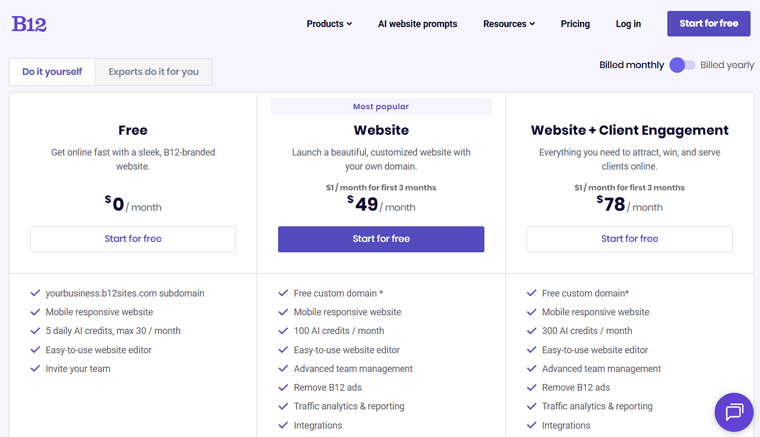The height and width of the screenshot is (437, 760).
Task: Click checkmark beside yourbusiness.b12sites.com subdomain
Action: pyautogui.click(x=35, y=293)
